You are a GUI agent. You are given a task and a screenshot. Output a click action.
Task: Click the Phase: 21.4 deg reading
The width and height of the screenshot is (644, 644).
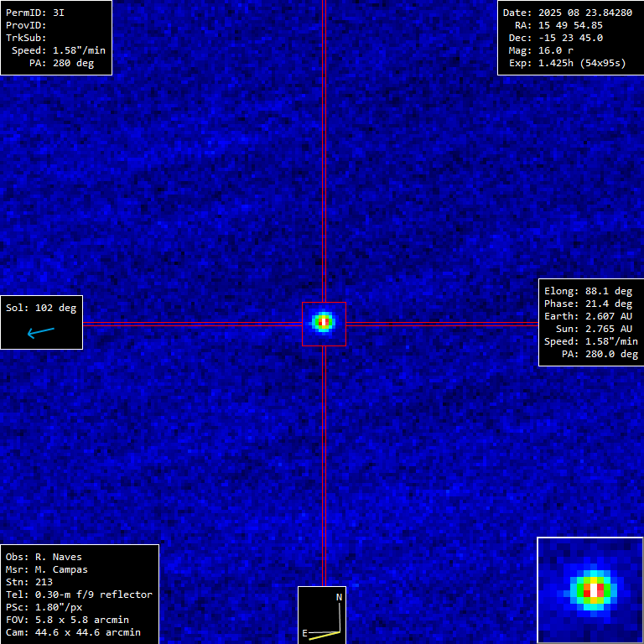tap(588, 304)
